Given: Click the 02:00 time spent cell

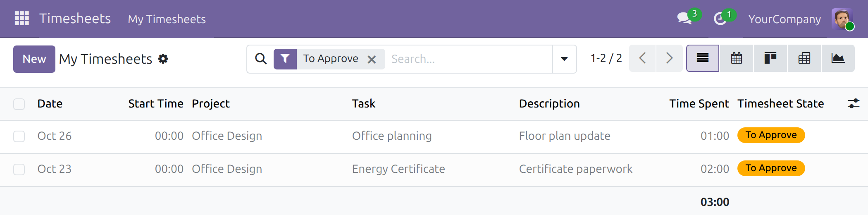Looking at the screenshot, I should click(715, 169).
